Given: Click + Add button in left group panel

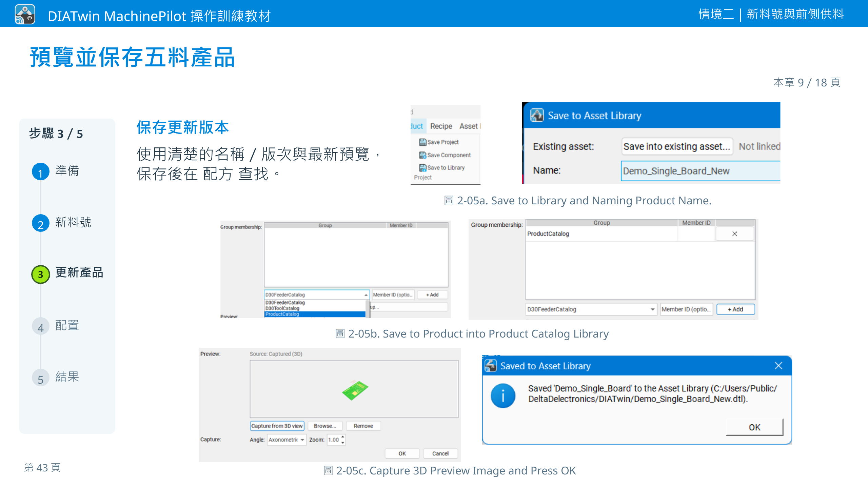Looking at the screenshot, I should point(432,295).
